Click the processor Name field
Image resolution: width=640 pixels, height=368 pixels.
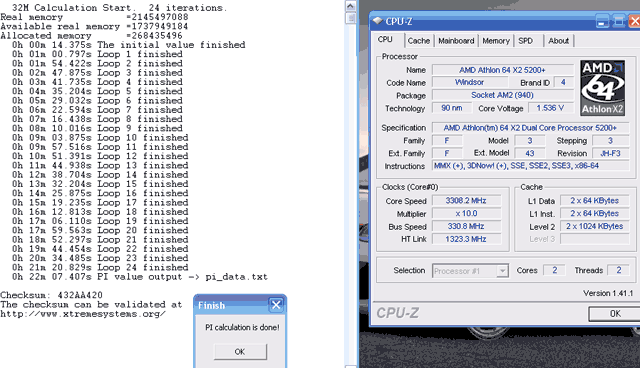click(502, 70)
